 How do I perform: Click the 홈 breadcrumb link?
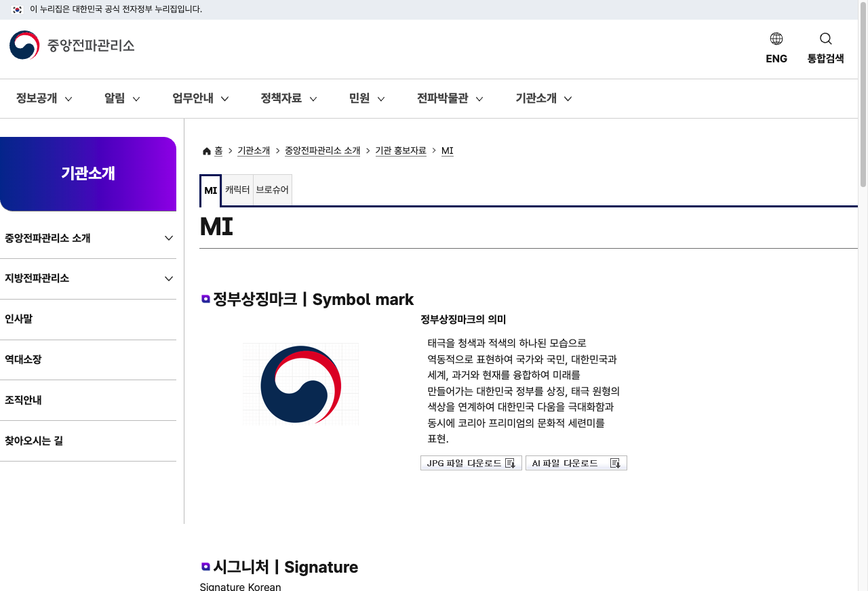pyautogui.click(x=218, y=151)
